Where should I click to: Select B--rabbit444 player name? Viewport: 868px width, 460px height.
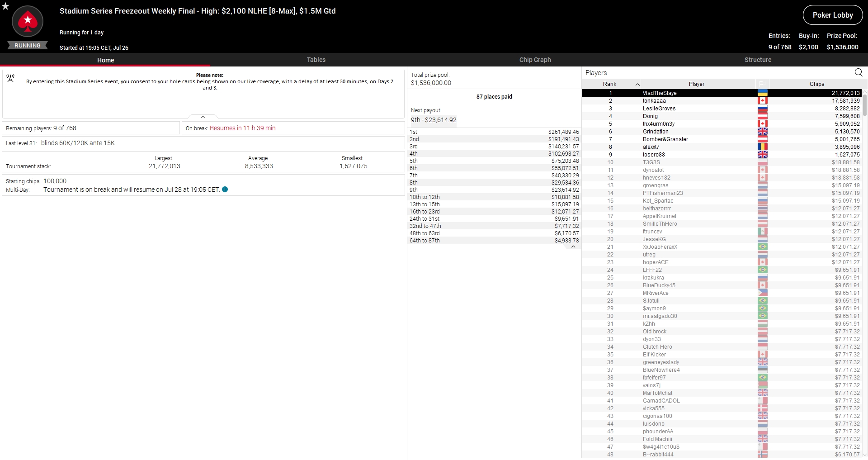[x=658, y=454]
